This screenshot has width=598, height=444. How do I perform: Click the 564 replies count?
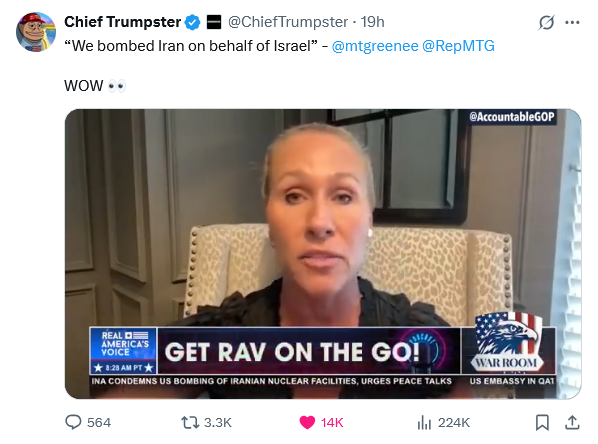(99, 423)
